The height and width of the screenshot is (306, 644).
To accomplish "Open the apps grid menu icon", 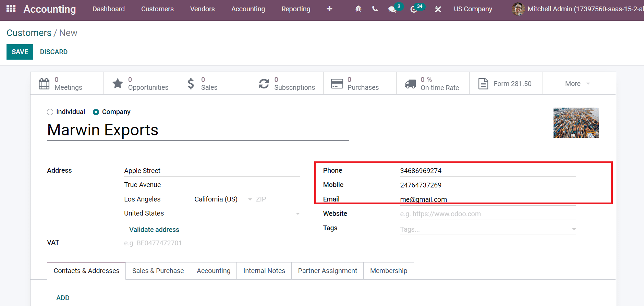I will click(11, 9).
